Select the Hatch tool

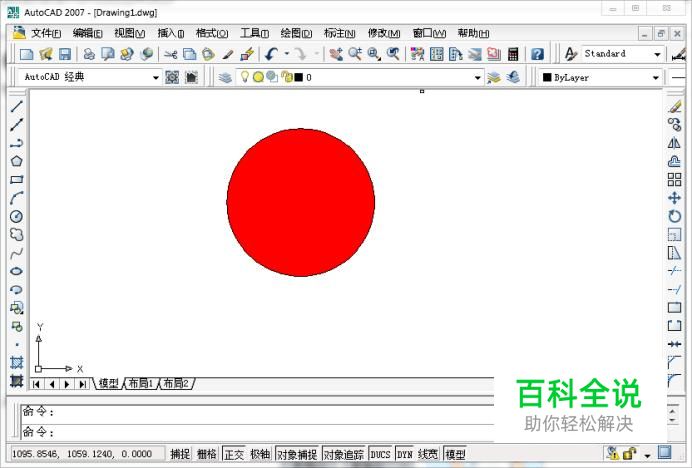click(16, 362)
